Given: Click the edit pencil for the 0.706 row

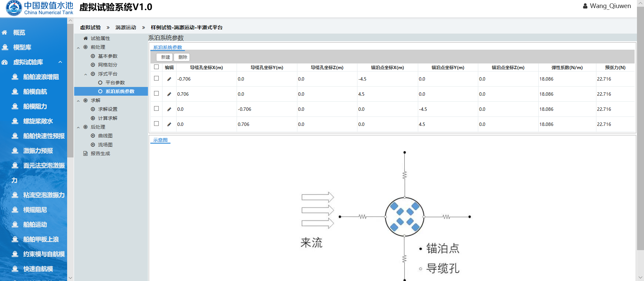Looking at the screenshot, I should (x=169, y=94).
